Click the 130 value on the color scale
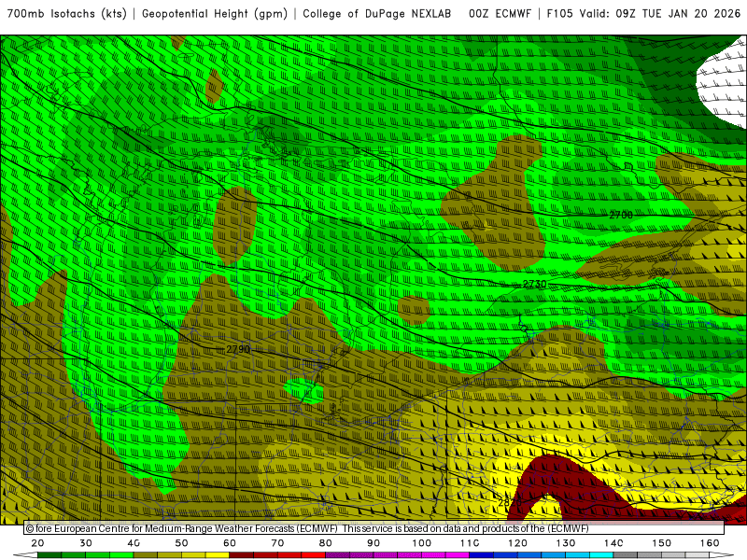Screen dimensions: 747x560 tap(566, 543)
